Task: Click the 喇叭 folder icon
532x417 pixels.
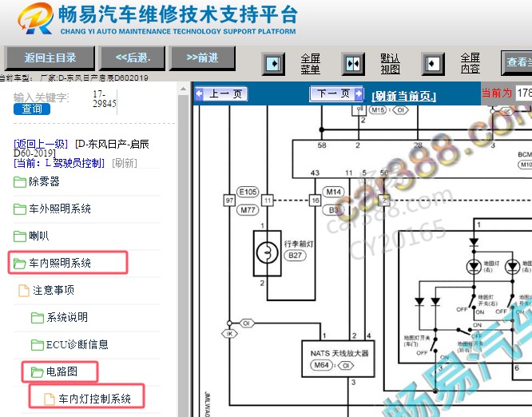Action: coord(20,236)
